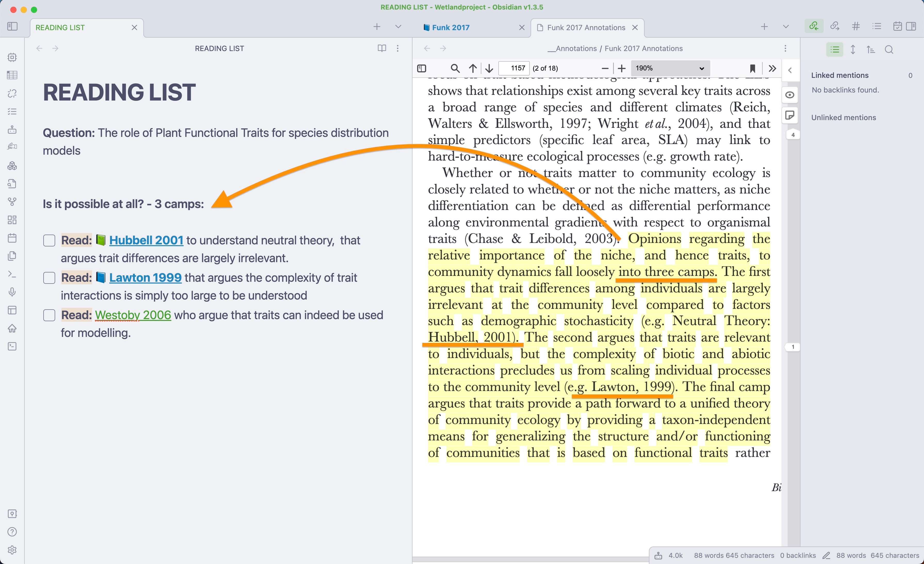This screenshot has height=564, width=924.
Task: Zoom out the PDF with minus button
Action: pyautogui.click(x=605, y=68)
